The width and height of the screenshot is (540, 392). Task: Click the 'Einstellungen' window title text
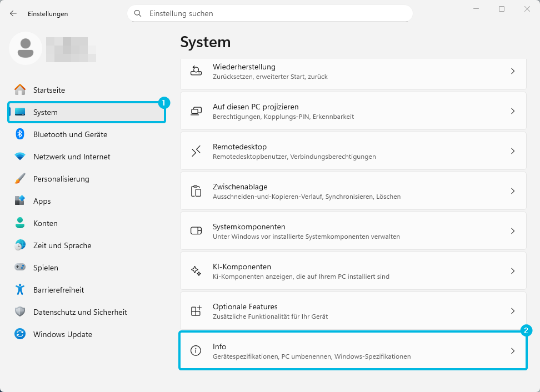click(x=48, y=14)
